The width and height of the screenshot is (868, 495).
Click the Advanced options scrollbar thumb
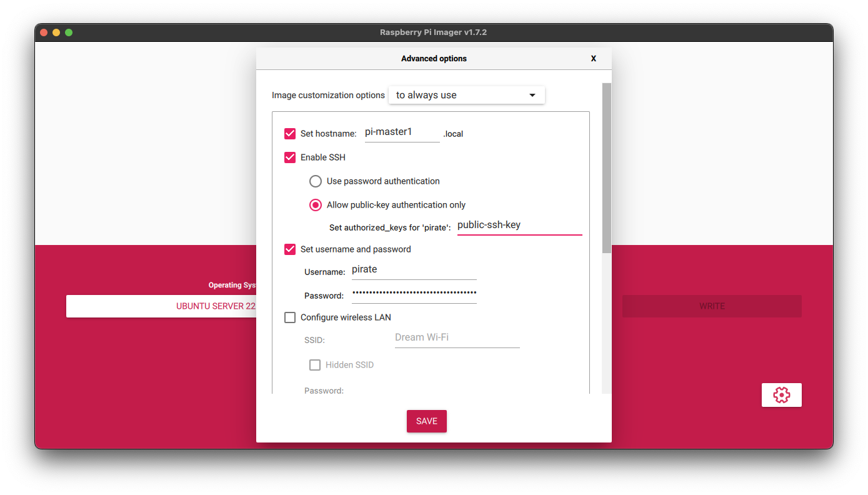(607, 167)
